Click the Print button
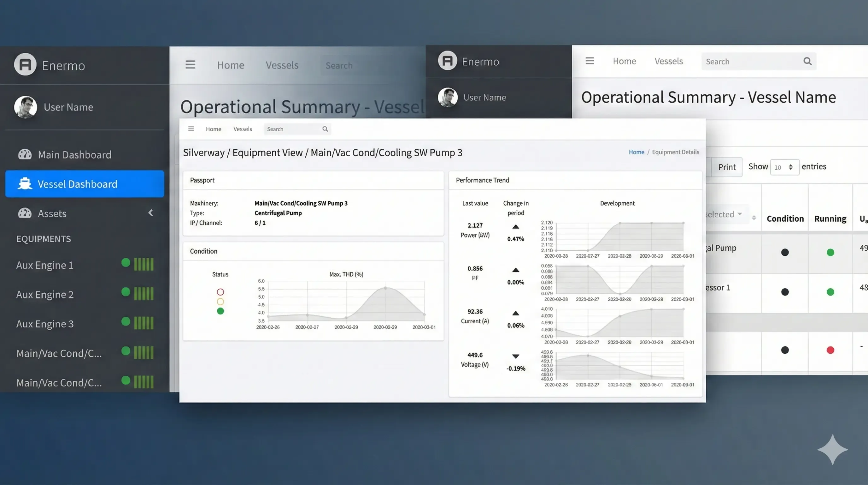 pos(727,167)
